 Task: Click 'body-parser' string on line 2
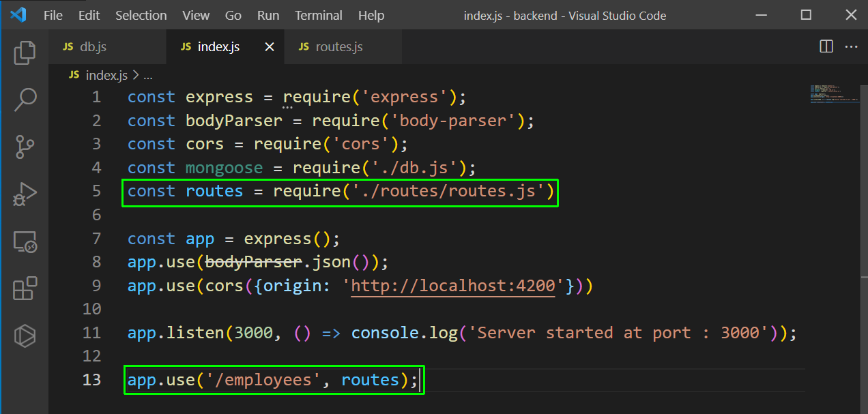pos(452,121)
